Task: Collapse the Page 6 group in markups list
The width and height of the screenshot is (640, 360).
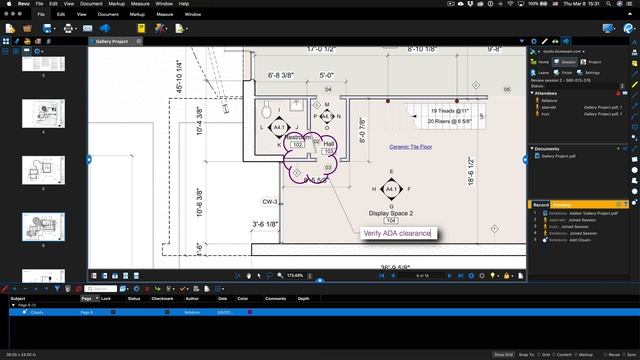Action: pyautogui.click(x=13, y=305)
